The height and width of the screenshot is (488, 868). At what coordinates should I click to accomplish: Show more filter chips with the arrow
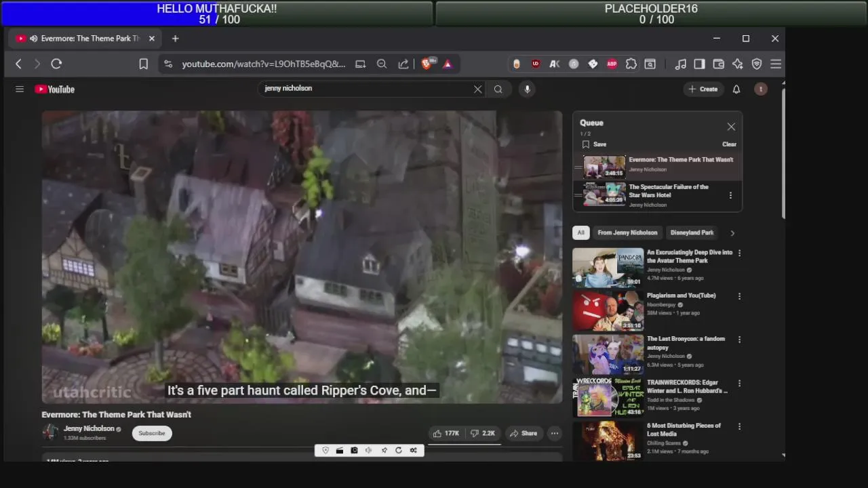tap(732, 233)
